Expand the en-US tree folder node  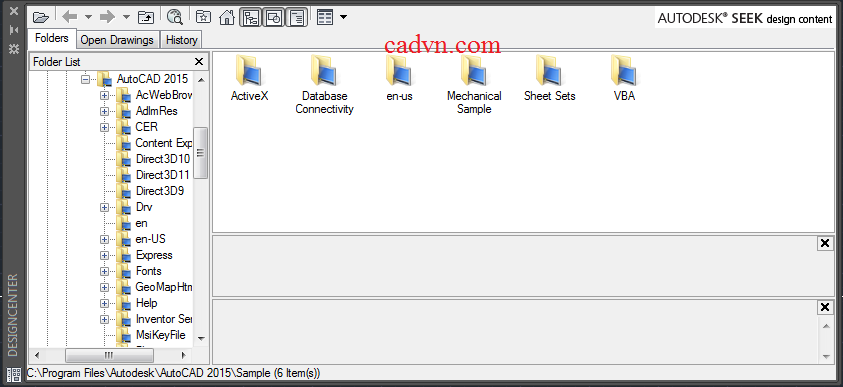point(104,239)
